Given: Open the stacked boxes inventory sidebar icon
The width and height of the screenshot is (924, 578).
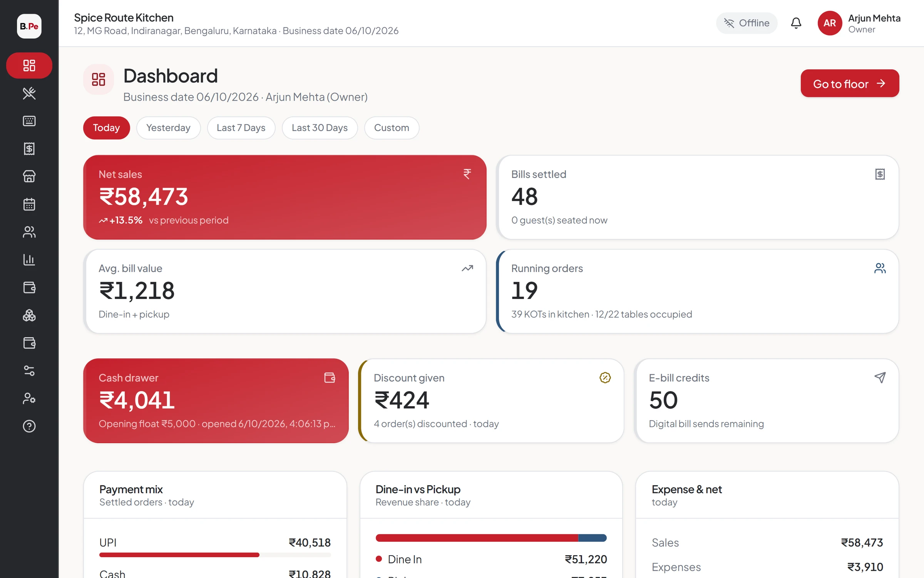Looking at the screenshot, I should point(29,315).
